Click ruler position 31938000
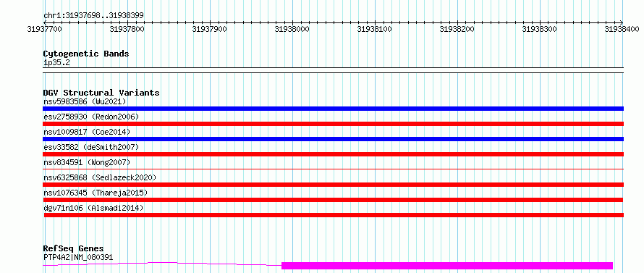This screenshot has height=273, width=644. (292, 29)
